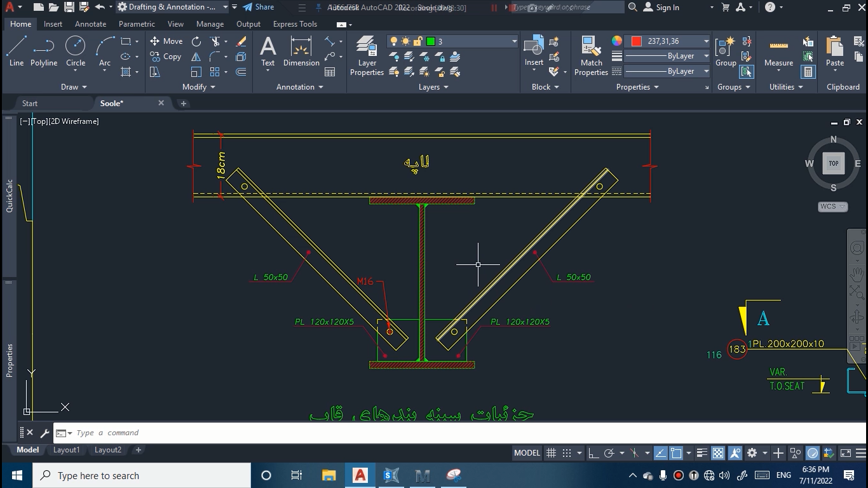
Task: Select the Polyline tool
Action: coord(44,51)
